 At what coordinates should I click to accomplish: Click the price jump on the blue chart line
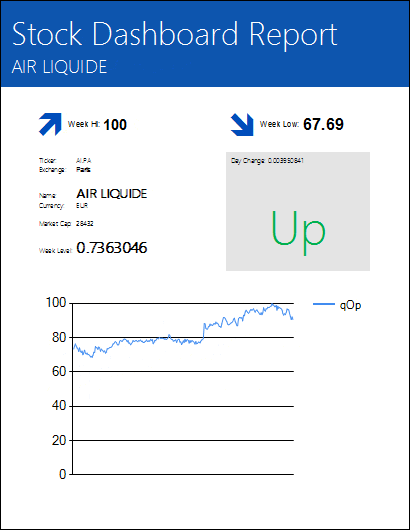point(203,331)
